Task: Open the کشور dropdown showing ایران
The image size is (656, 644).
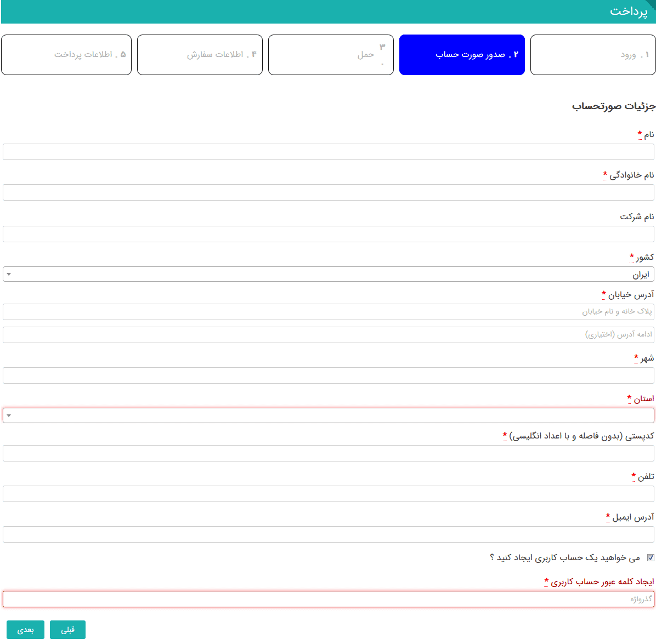Action: (329, 275)
